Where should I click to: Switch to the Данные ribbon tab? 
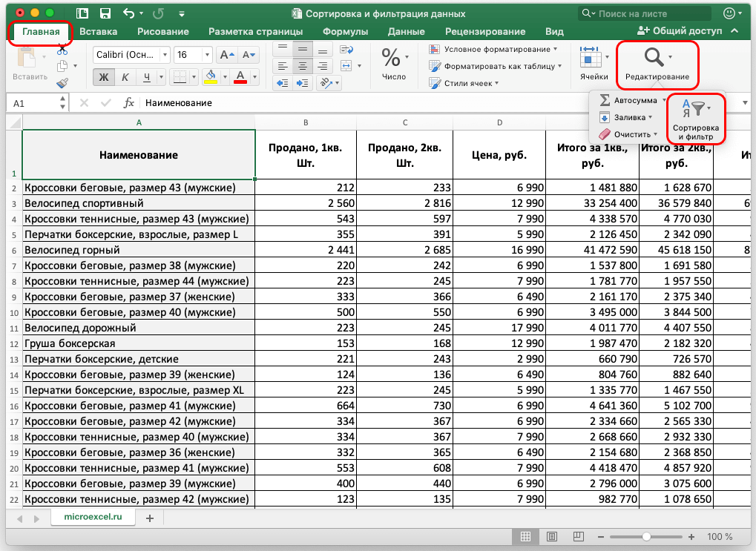tap(406, 31)
